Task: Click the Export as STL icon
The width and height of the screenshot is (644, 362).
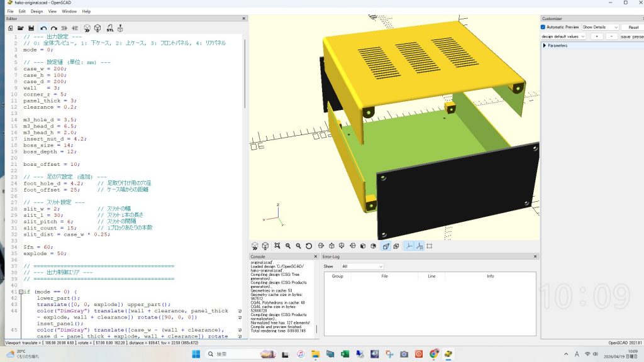Action: (109, 28)
